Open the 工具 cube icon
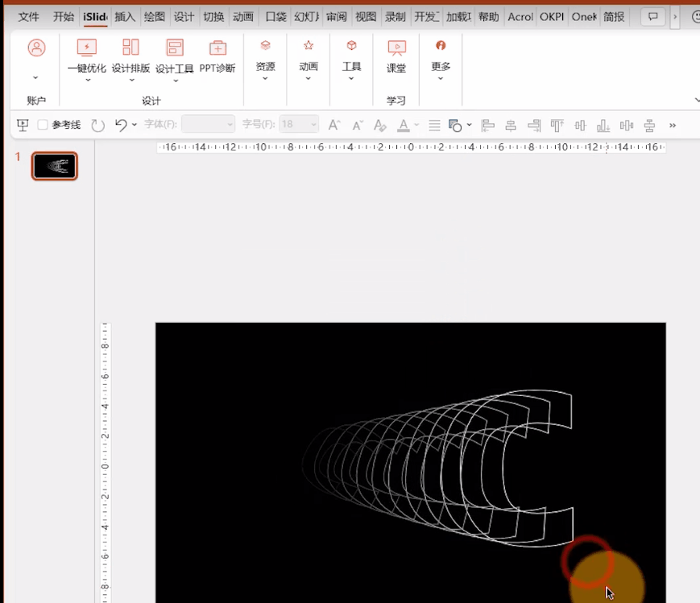This screenshot has width=700, height=603. (x=351, y=45)
